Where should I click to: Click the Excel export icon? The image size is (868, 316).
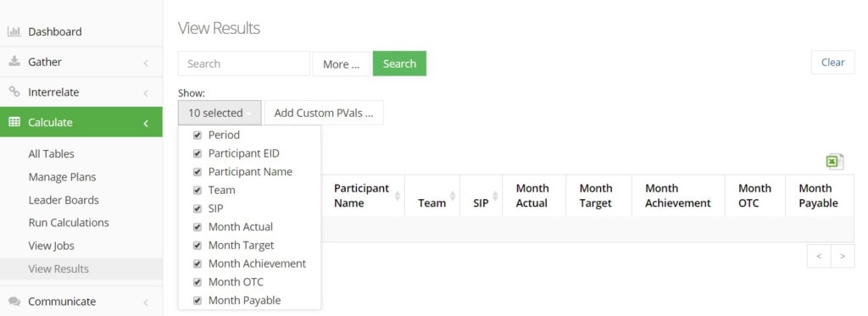pyautogui.click(x=834, y=162)
